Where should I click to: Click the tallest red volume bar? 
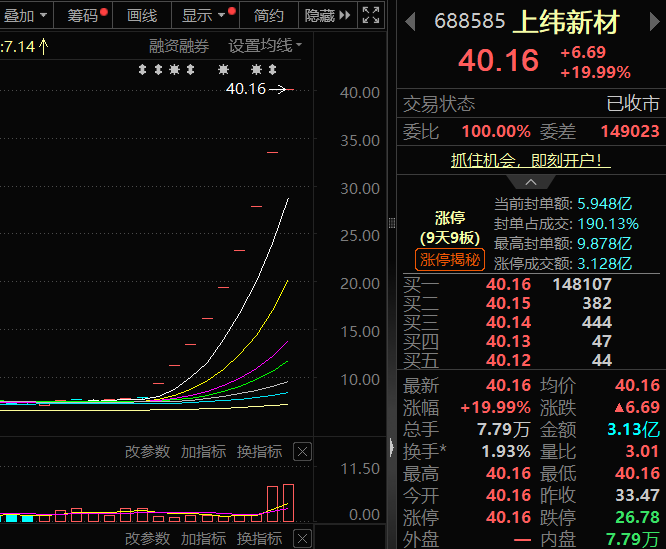pyautogui.click(x=288, y=503)
